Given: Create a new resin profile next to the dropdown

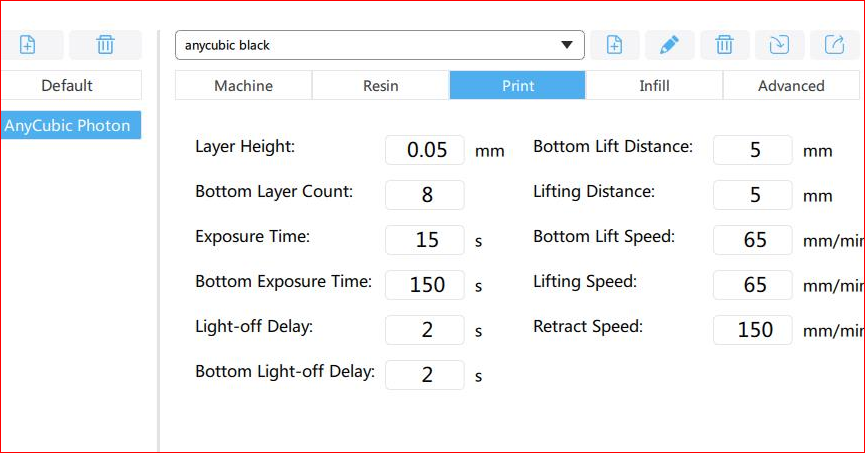Looking at the screenshot, I should pos(614,45).
